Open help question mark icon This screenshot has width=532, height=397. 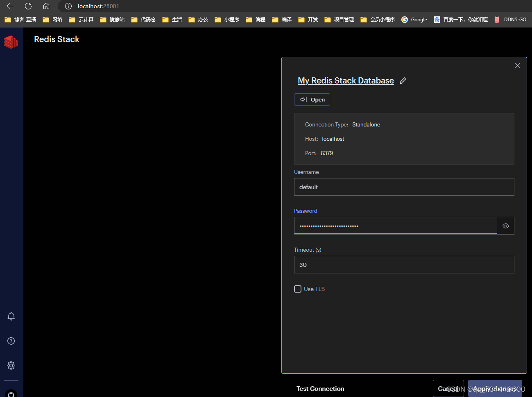pos(11,341)
